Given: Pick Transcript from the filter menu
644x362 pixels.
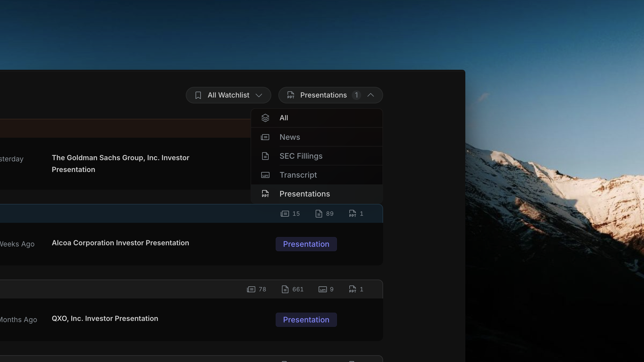Looking at the screenshot, I should [317, 175].
